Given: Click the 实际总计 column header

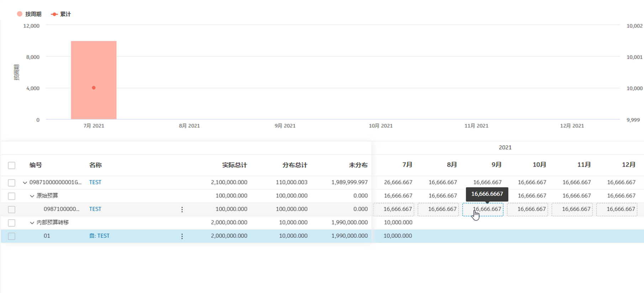Looking at the screenshot, I should coord(234,165).
